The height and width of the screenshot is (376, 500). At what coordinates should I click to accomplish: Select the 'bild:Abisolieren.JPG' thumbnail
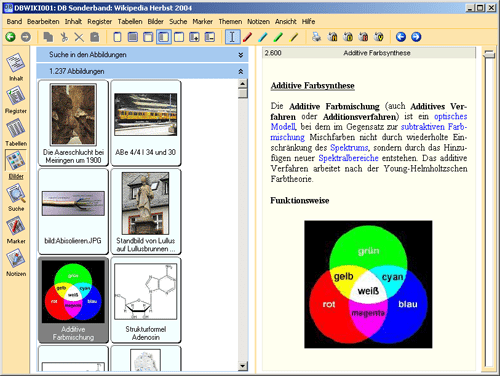click(73, 211)
